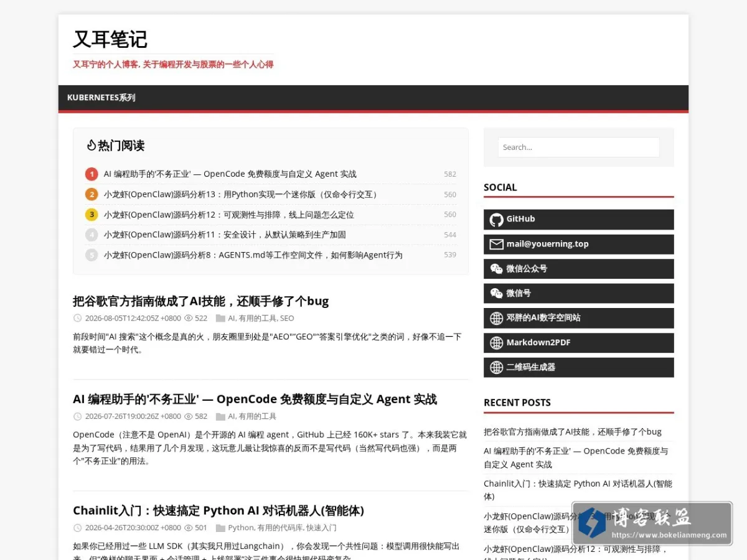This screenshot has width=747, height=560.
Task: Click the globe icon beside 邓胖的AI数字空间站
Action: point(496,318)
